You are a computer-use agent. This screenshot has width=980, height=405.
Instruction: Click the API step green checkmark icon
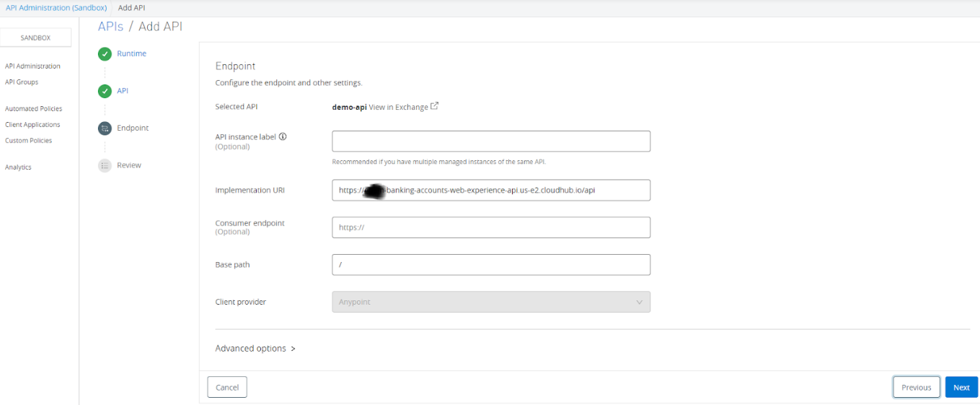[x=105, y=91]
